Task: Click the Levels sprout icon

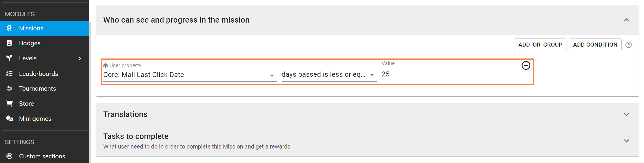Action: pyautogui.click(x=9, y=58)
